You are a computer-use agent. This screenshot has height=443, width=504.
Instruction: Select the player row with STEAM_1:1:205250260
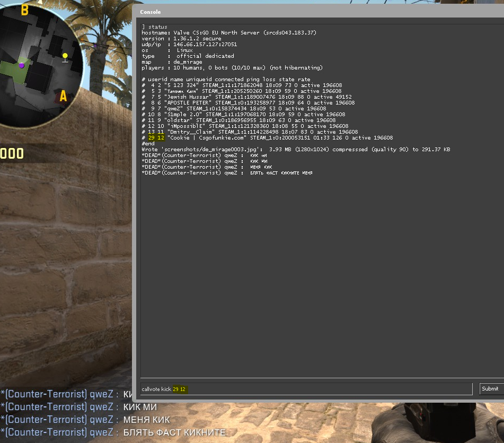[x=241, y=91]
